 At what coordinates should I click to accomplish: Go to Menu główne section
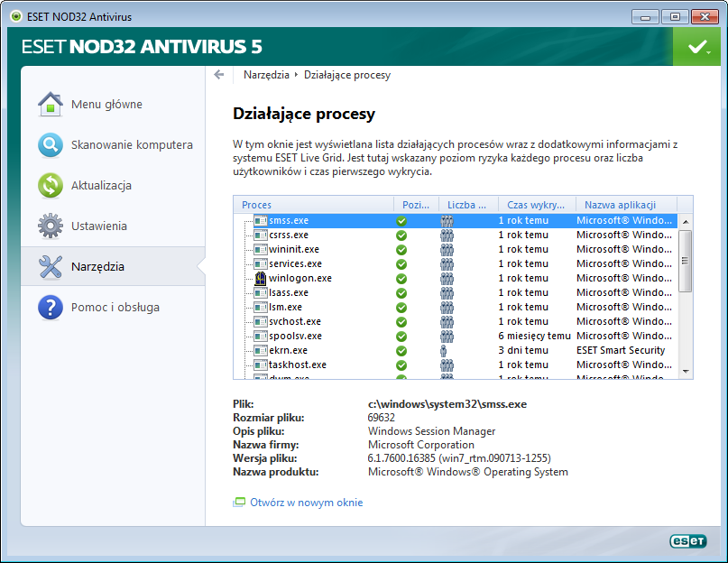click(106, 104)
